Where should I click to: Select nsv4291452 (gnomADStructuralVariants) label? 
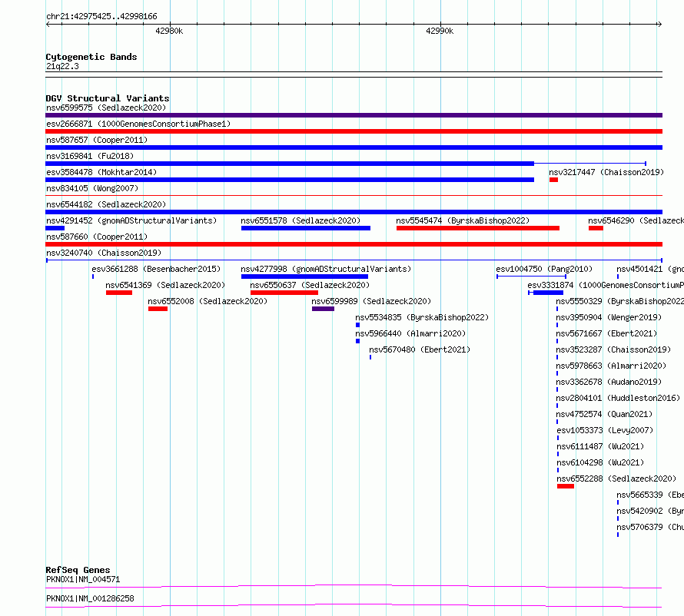pos(131,220)
